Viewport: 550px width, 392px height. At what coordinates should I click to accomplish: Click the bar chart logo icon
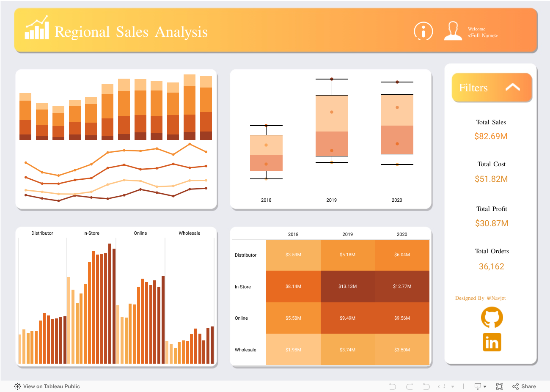point(37,28)
